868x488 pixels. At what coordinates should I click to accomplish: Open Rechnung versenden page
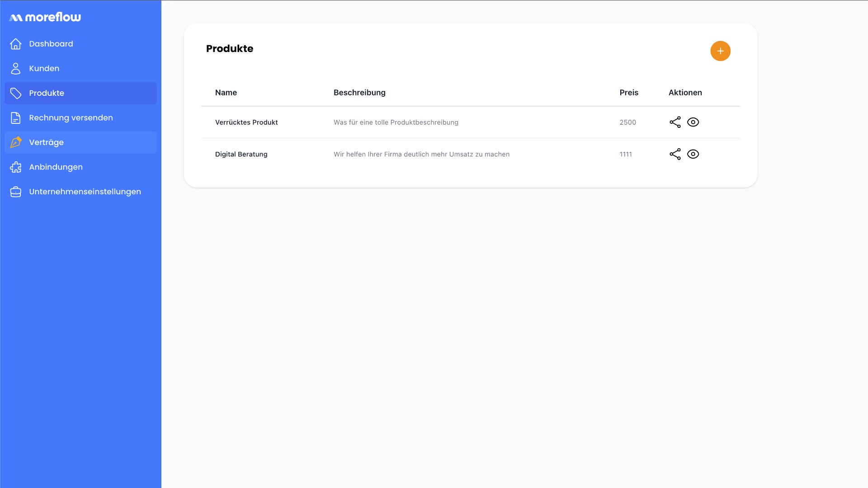click(x=71, y=118)
